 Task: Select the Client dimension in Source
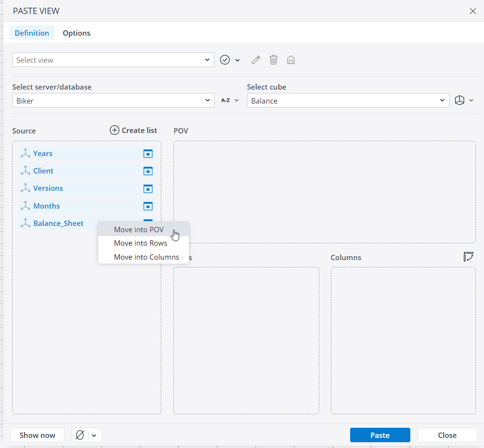click(x=43, y=171)
